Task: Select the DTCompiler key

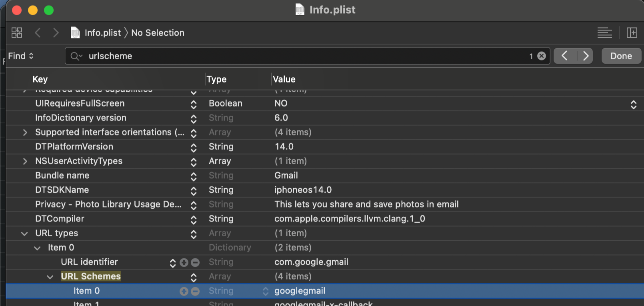Action: coord(60,219)
